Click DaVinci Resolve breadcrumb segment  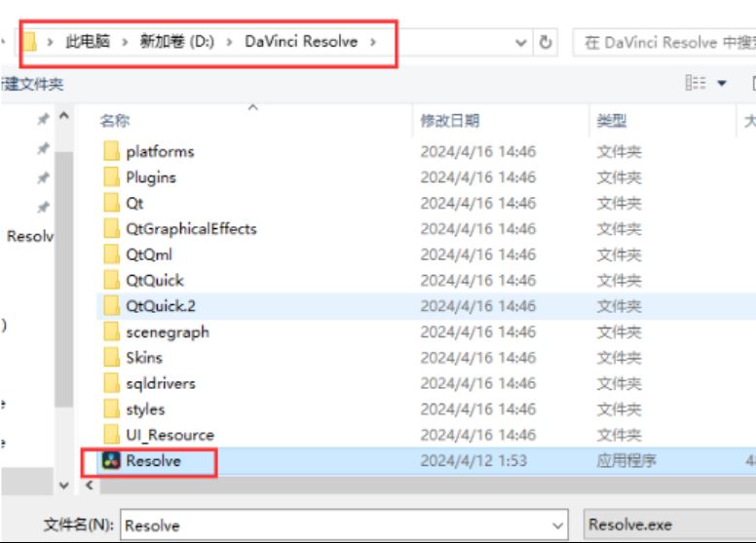point(301,42)
